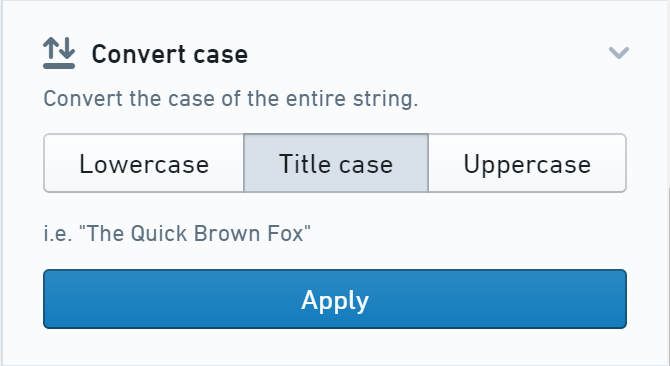This screenshot has height=366, width=670.
Task: Apply the case conversion
Action: click(x=335, y=299)
